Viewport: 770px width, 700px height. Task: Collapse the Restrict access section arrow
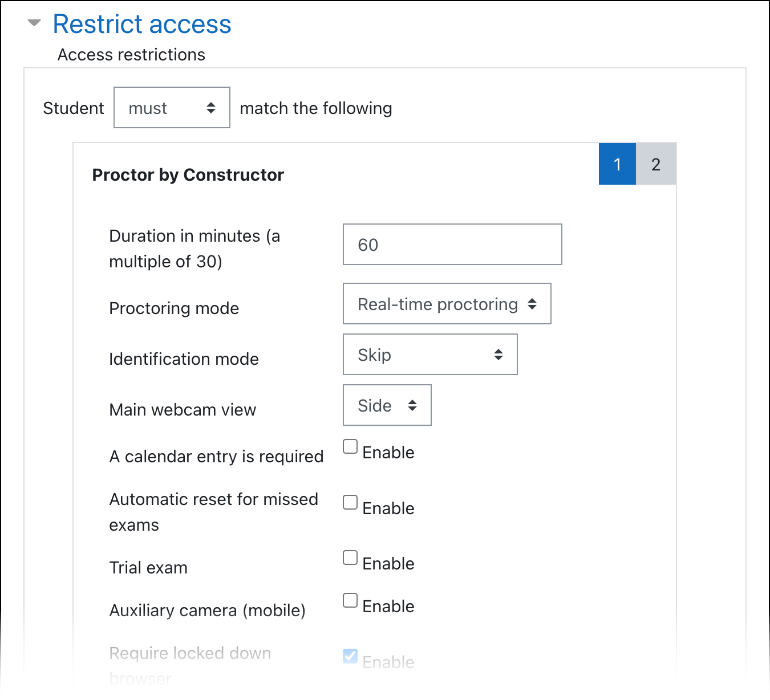34,23
